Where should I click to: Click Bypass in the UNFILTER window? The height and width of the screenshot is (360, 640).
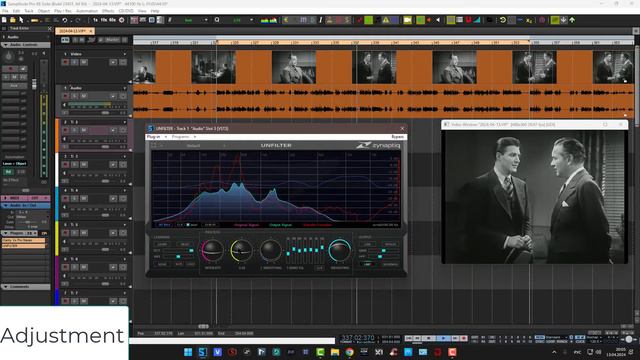click(398, 137)
